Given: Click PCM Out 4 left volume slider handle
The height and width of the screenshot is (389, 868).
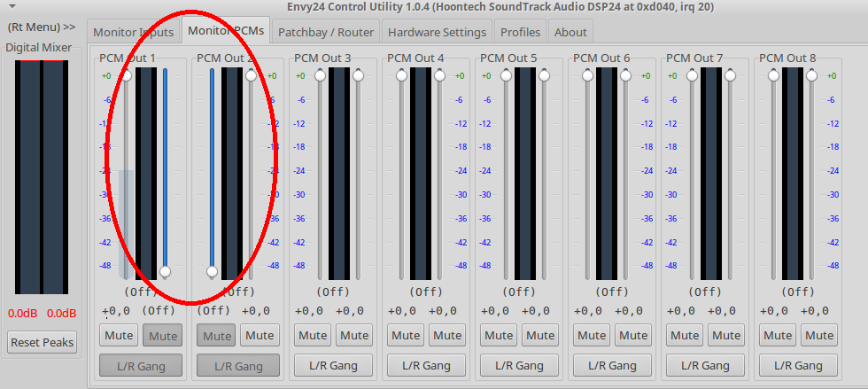Looking at the screenshot, I should click(x=402, y=75).
